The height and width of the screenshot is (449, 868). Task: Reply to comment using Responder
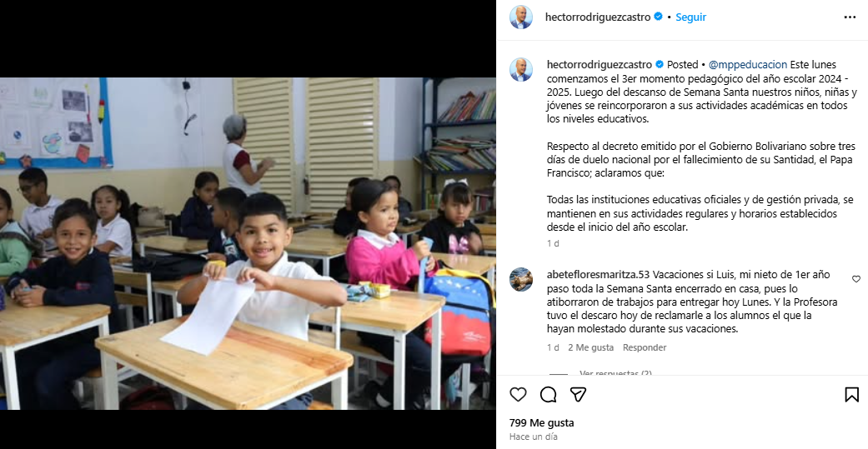pos(645,348)
